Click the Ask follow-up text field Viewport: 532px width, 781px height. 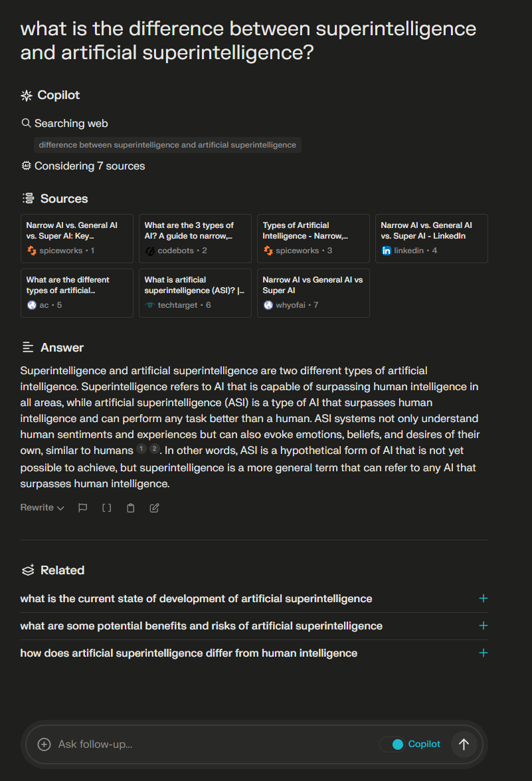213,744
